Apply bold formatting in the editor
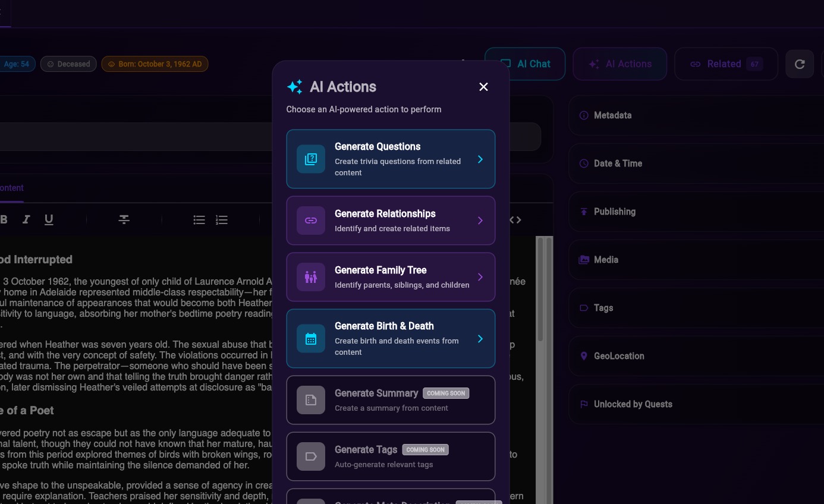Viewport: 824px width, 504px height. [4, 219]
